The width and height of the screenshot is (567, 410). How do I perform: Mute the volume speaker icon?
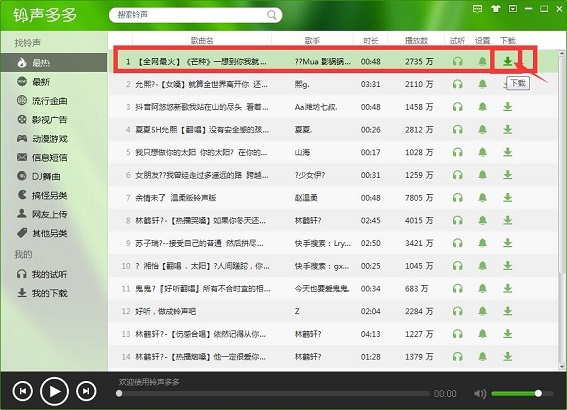(x=479, y=393)
